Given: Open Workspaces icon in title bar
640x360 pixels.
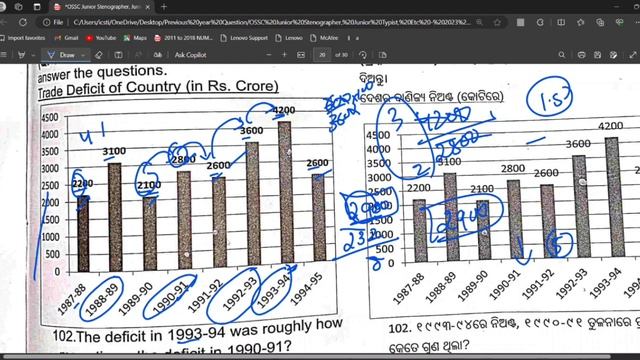Looking at the screenshot, I should 18,7.
